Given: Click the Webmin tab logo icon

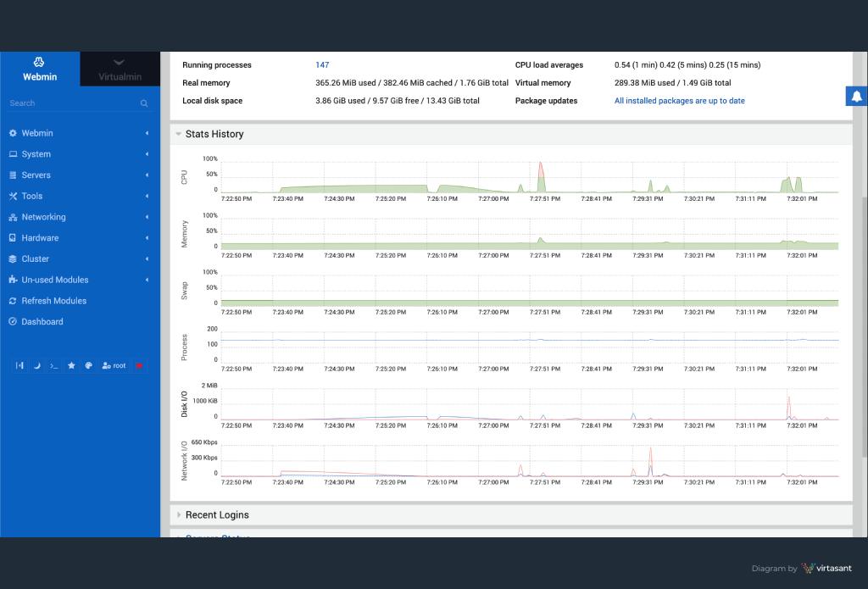Looking at the screenshot, I should (39, 62).
